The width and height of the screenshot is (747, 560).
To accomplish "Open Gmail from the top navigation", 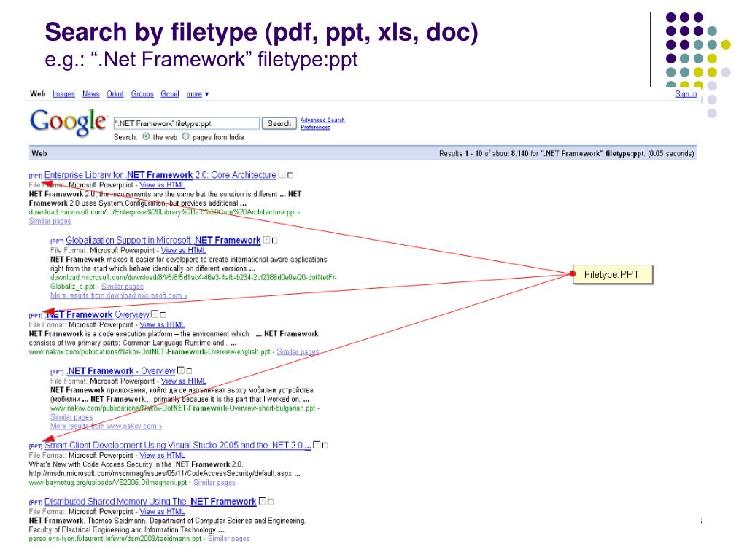I will [169, 94].
